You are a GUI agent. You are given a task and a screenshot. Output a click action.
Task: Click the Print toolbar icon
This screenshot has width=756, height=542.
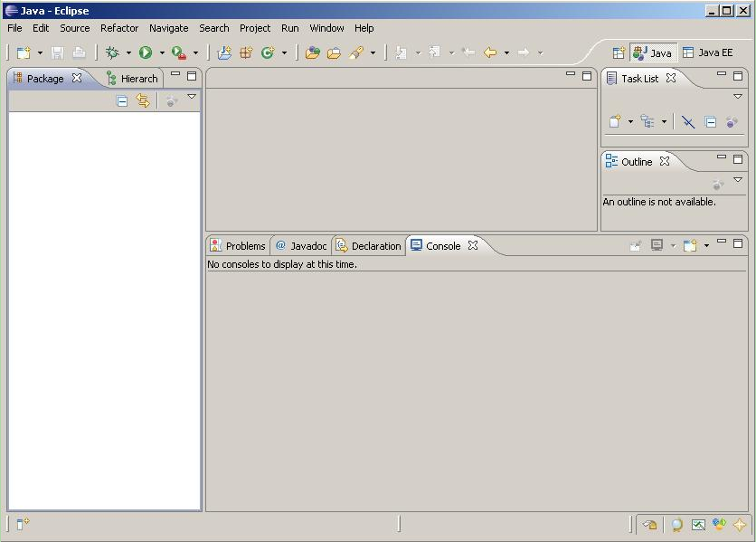(x=79, y=52)
